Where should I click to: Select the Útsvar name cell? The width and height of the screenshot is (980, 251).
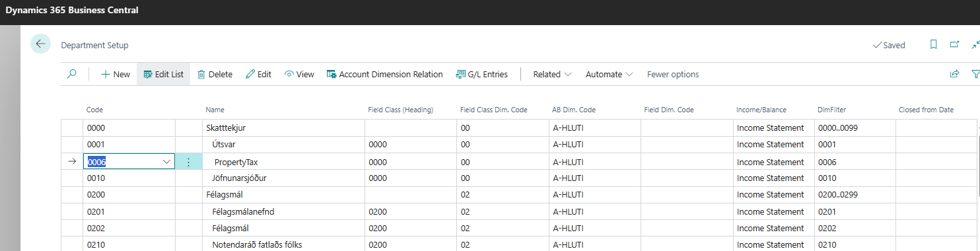[x=283, y=145]
